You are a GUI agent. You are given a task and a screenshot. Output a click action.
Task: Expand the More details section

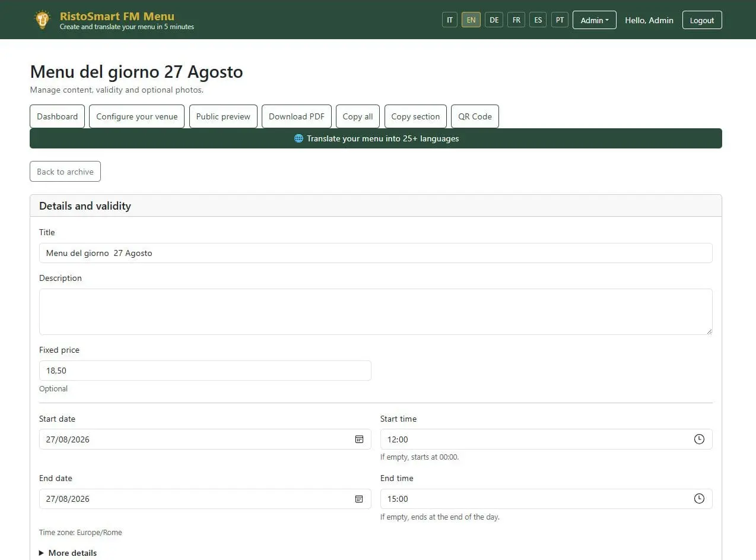68,553
